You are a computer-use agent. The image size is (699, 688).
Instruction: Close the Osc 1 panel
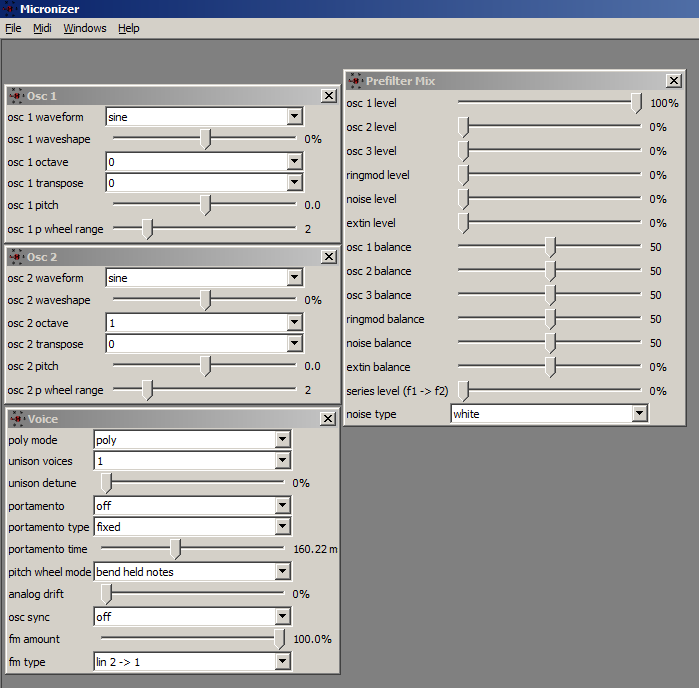(x=329, y=95)
